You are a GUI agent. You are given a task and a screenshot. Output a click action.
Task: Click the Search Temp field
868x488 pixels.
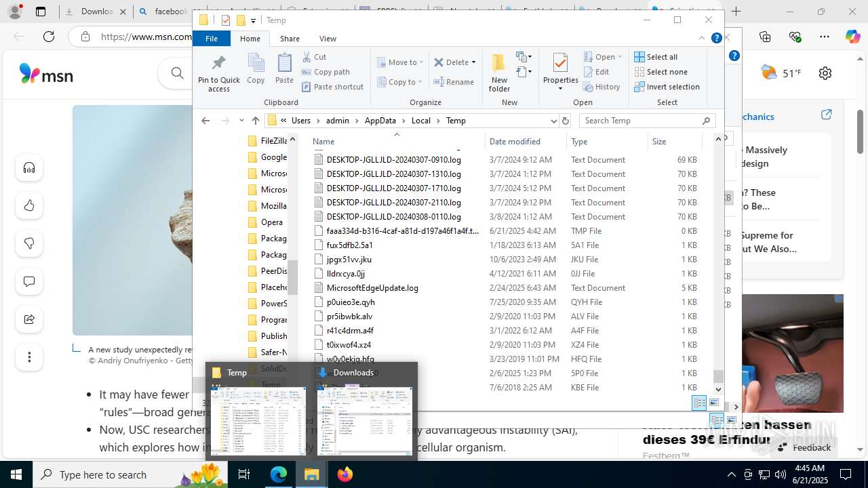(641, 121)
